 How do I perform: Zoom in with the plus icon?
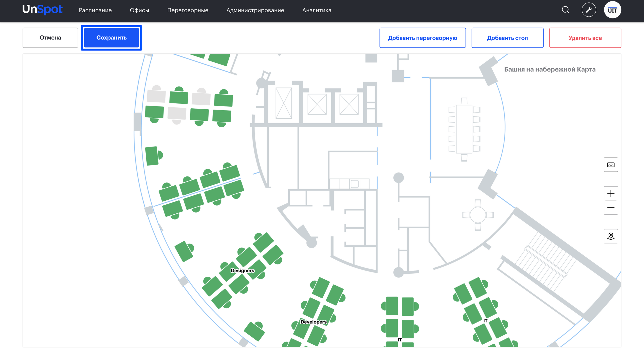pyautogui.click(x=611, y=193)
